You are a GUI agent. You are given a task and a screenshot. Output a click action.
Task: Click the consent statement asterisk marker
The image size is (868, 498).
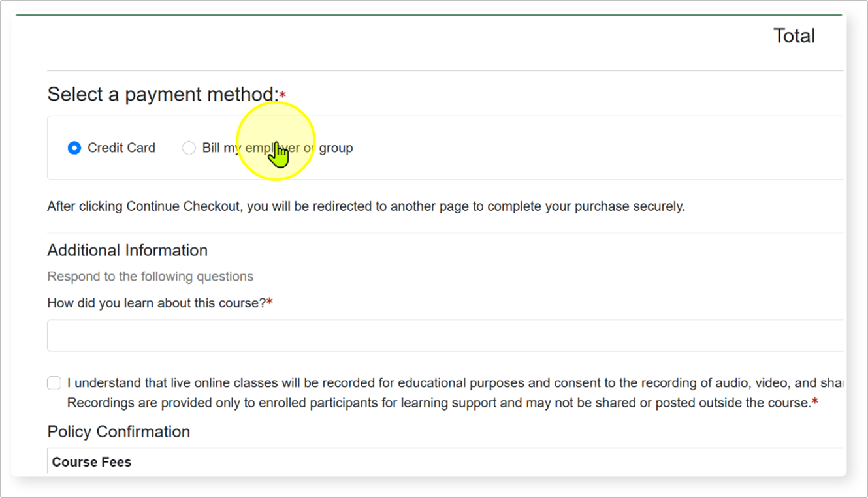coord(816,403)
